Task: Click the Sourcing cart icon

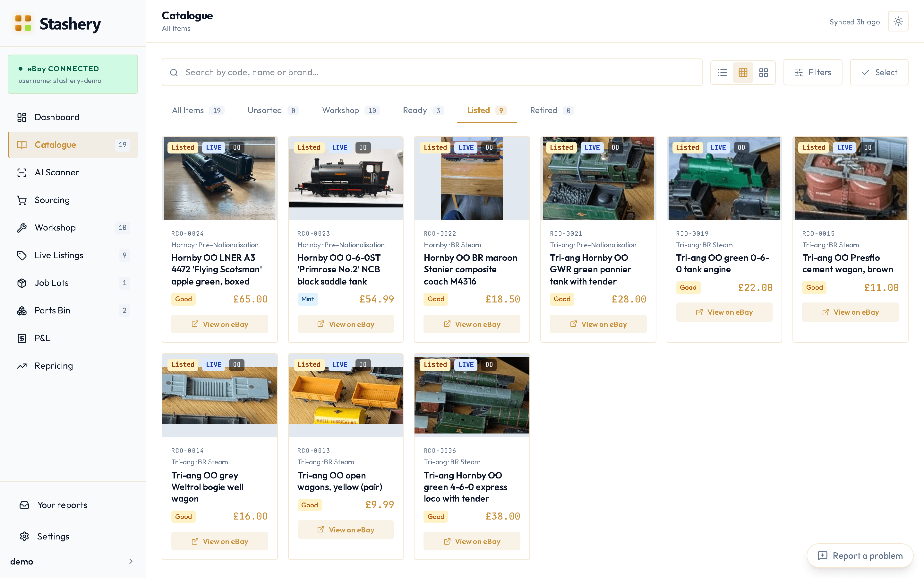Action: click(x=22, y=200)
